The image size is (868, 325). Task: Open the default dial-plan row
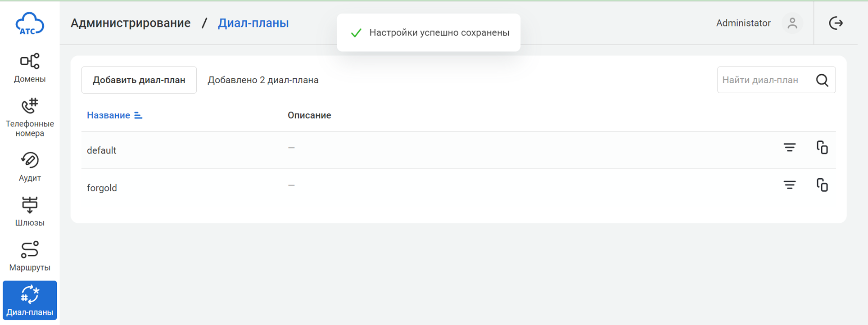(102, 150)
